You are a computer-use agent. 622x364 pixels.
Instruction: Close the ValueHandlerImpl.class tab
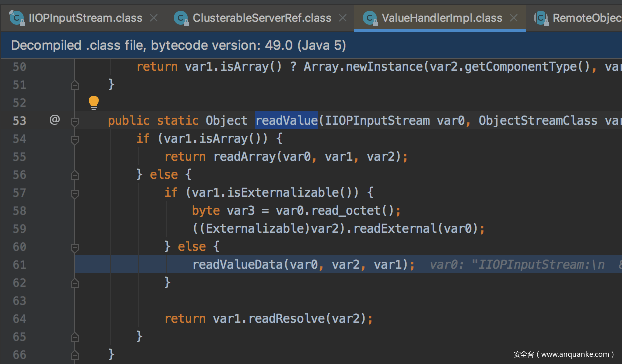pyautogui.click(x=514, y=18)
